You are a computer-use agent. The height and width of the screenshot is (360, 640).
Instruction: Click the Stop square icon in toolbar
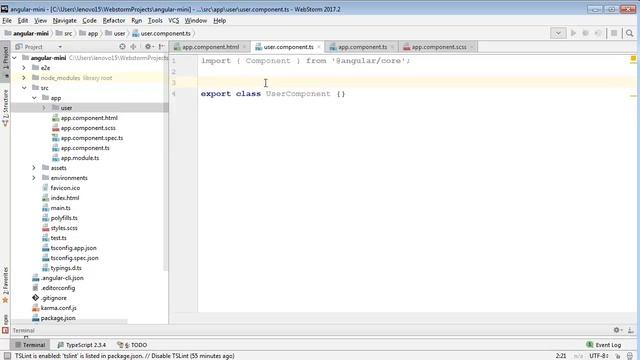[x=613, y=33]
